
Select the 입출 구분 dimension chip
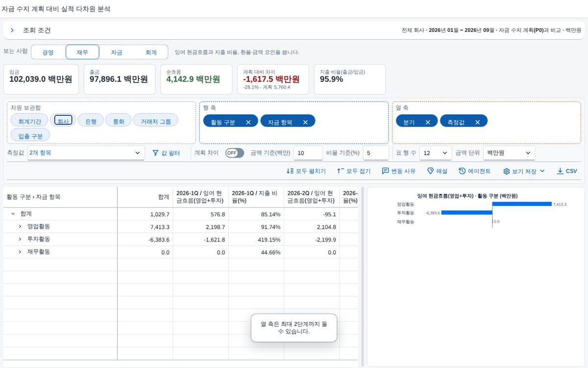click(x=30, y=135)
